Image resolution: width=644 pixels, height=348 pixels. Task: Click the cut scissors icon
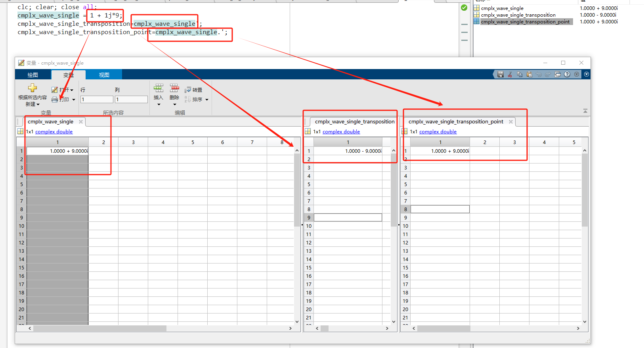pos(510,74)
